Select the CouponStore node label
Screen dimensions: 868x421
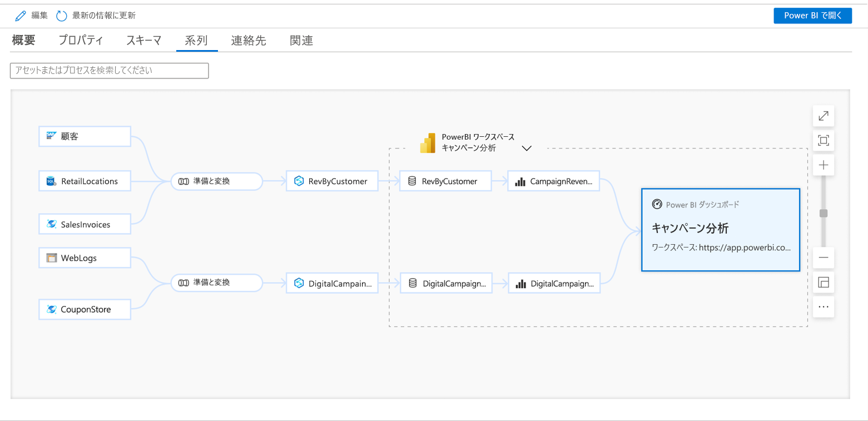click(x=86, y=309)
